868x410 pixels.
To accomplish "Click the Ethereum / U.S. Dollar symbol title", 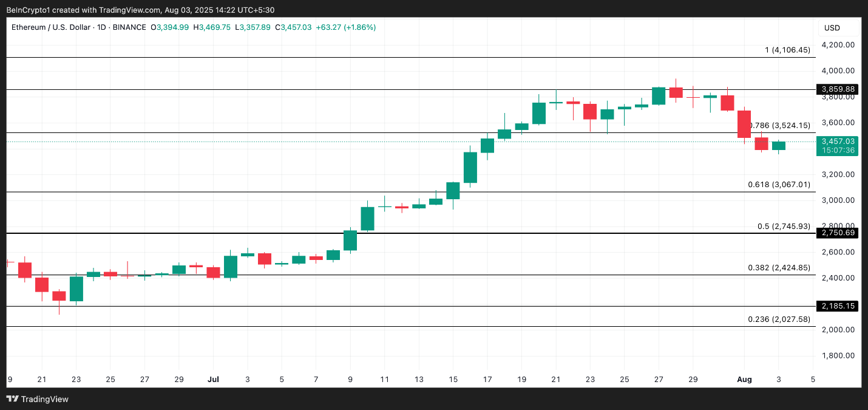I will pyautogui.click(x=51, y=27).
